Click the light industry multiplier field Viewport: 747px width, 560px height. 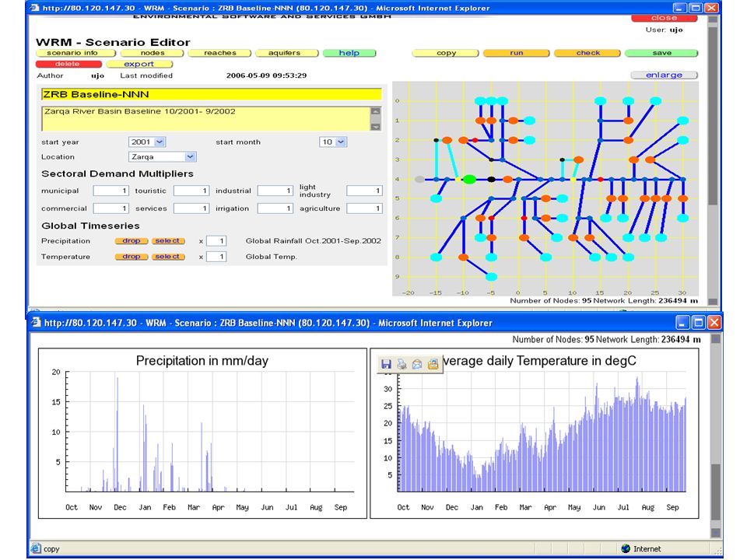364,191
